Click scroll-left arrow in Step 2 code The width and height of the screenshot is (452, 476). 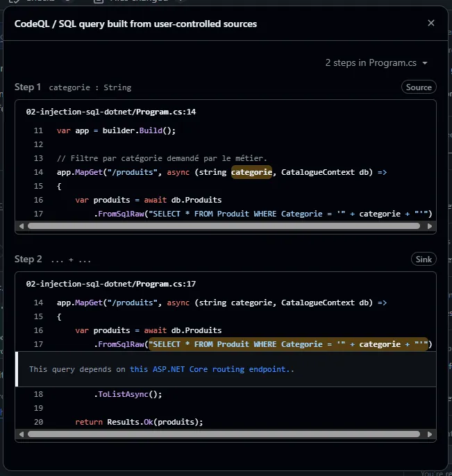(21, 434)
